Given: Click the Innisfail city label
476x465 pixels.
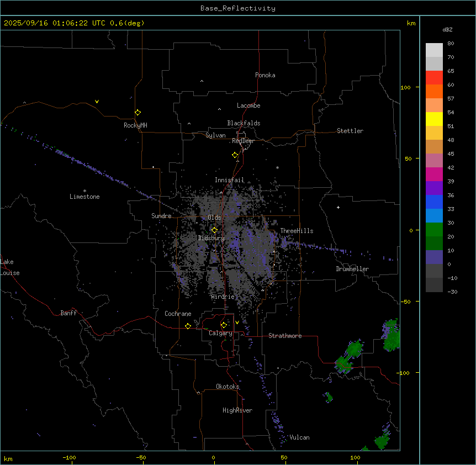Looking at the screenshot, I should pyautogui.click(x=229, y=180).
